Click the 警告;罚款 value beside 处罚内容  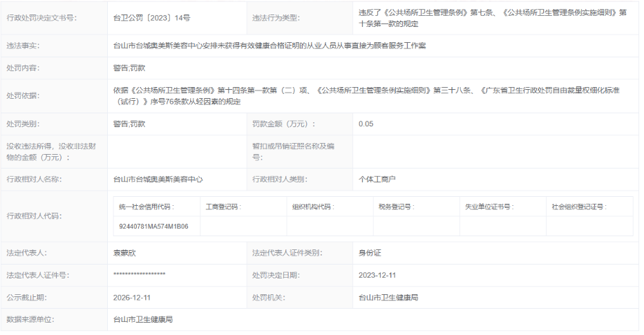click(129, 68)
